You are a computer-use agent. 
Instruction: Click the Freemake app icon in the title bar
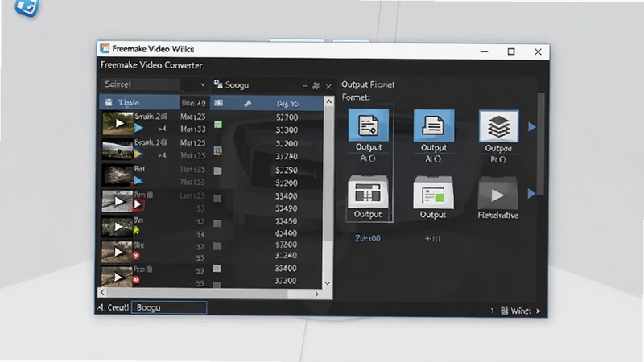tap(105, 48)
